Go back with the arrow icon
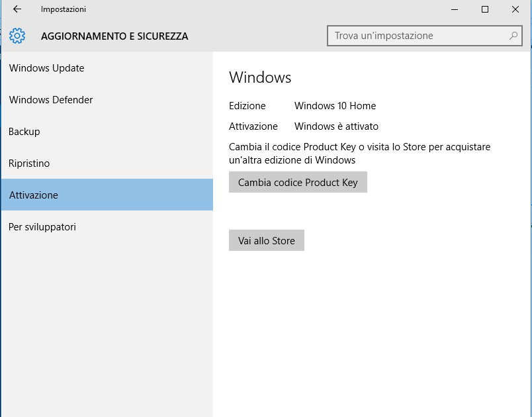Screen dimensions: 532x417 pos(17,9)
